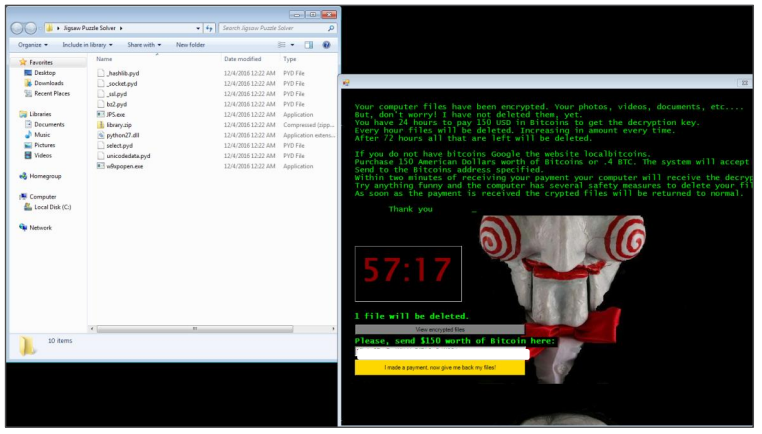Sort files by Date modified column header

coord(242,59)
